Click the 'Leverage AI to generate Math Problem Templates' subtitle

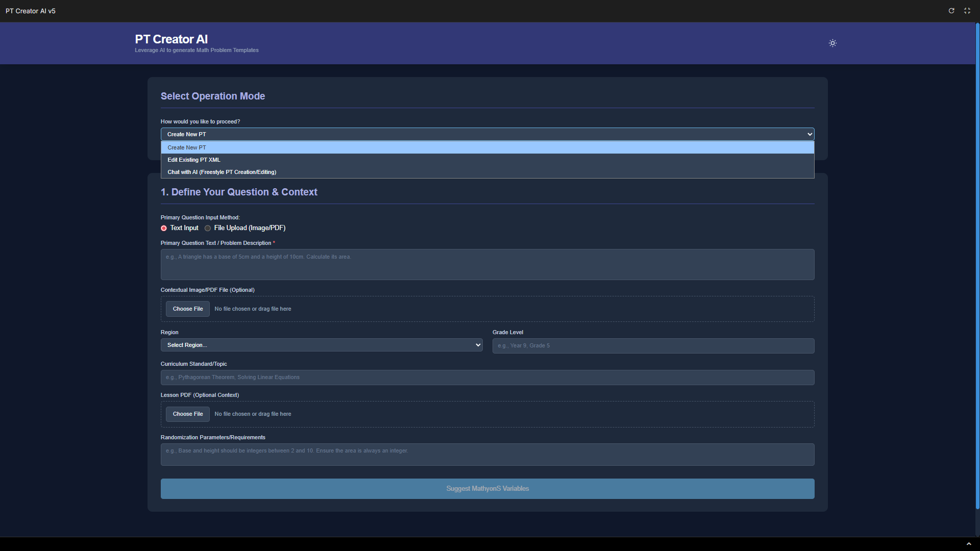pos(197,51)
